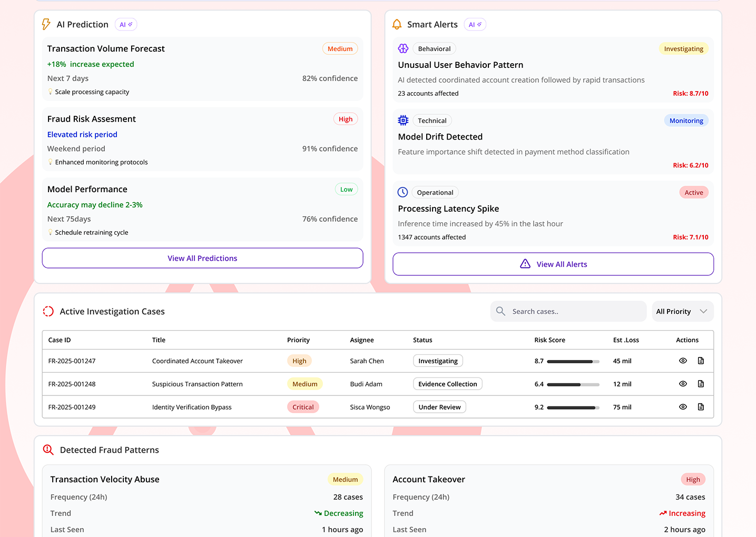Click the Behavioral alert brain icon
The image size is (756, 537).
point(403,48)
